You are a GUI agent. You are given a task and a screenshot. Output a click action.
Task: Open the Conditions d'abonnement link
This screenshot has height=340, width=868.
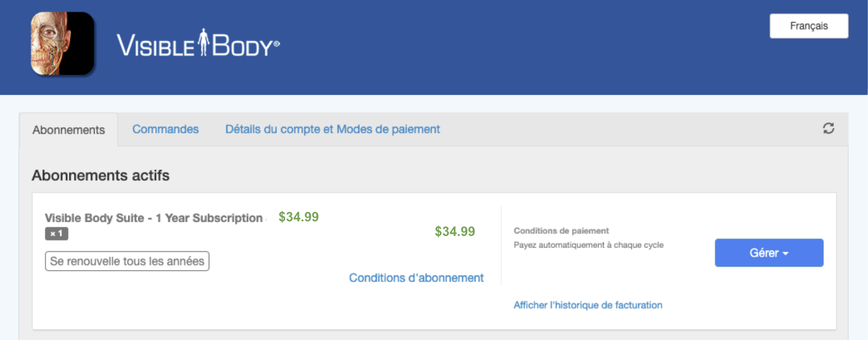(x=416, y=278)
